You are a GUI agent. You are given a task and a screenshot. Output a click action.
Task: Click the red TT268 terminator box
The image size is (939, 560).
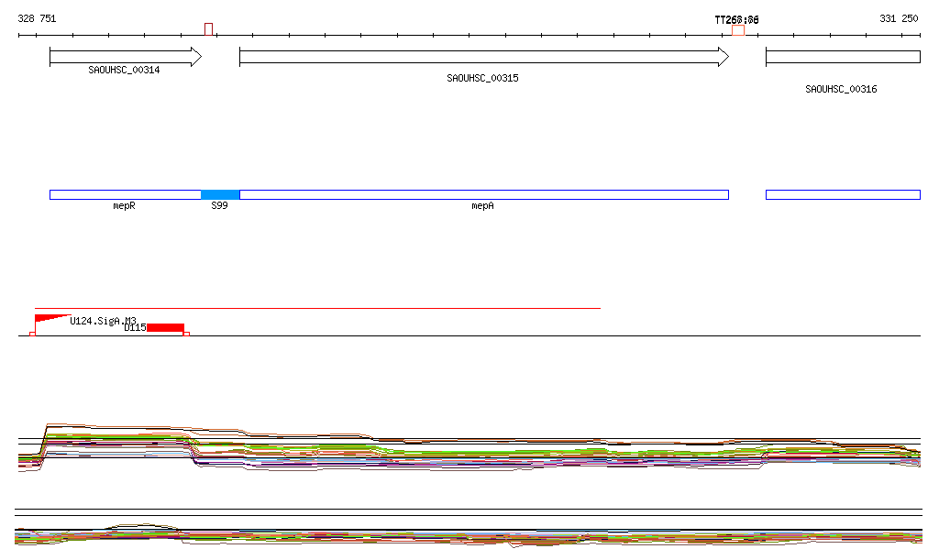738,30
